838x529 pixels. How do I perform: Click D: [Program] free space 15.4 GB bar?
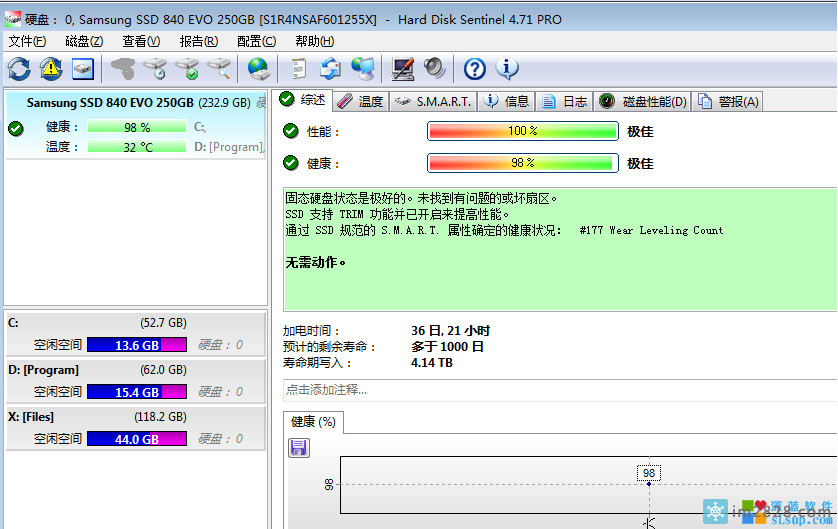point(137,392)
